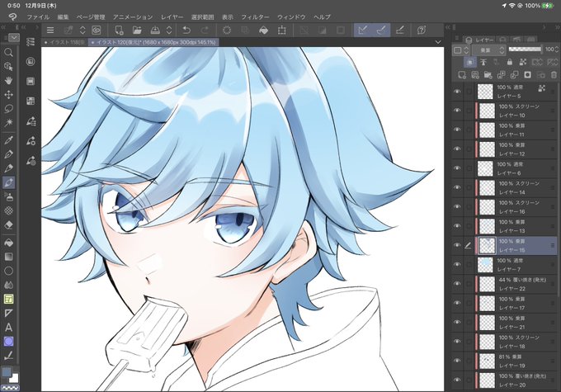Viewport: 561px width, 392px height.
Task: Click the Fill bucket icon in command bar
Action: (264, 30)
